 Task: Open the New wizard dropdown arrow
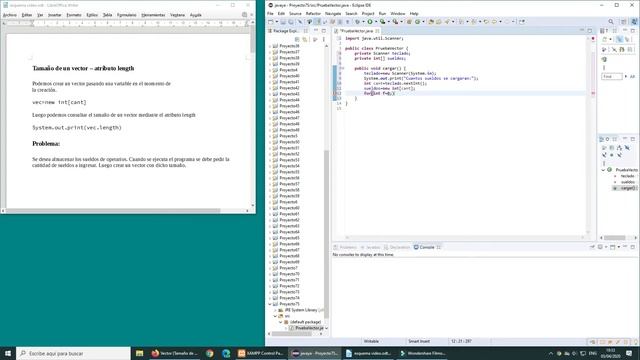tap(277, 22)
